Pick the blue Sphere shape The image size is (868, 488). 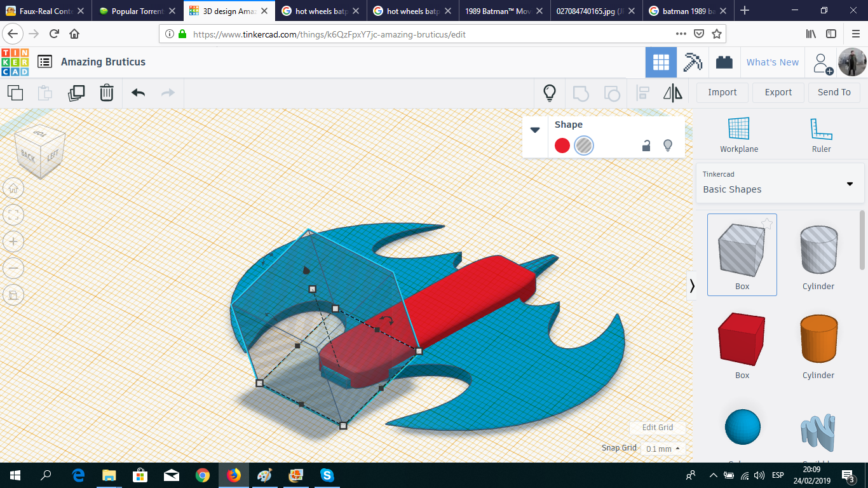click(x=742, y=427)
